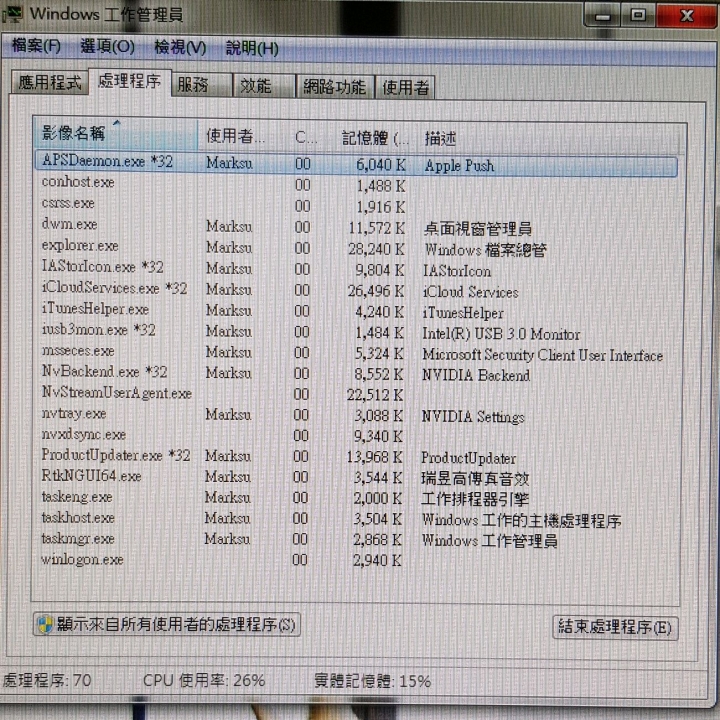This screenshot has height=720, width=720.
Task: Open the 選項(O) menu
Action: click(x=107, y=47)
